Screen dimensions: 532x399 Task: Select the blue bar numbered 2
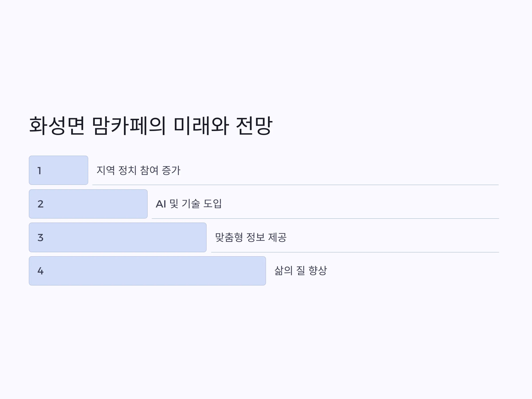pos(88,204)
